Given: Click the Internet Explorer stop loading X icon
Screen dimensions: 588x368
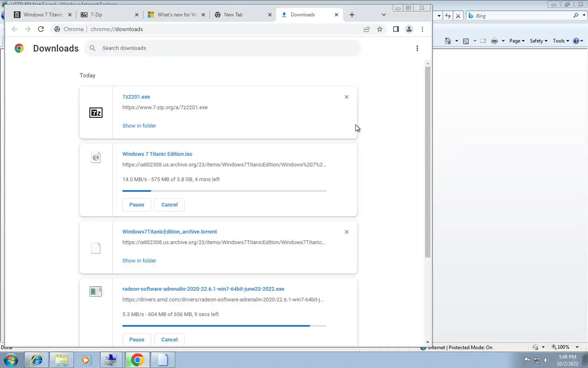Looking at the screenshot, I should click(458, 16).
